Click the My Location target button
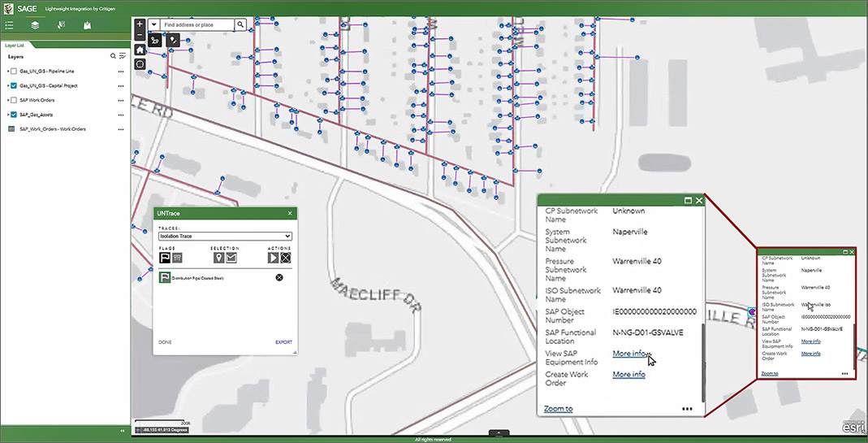This screenshot has height=443, width=868. click(x=140, y=63)
